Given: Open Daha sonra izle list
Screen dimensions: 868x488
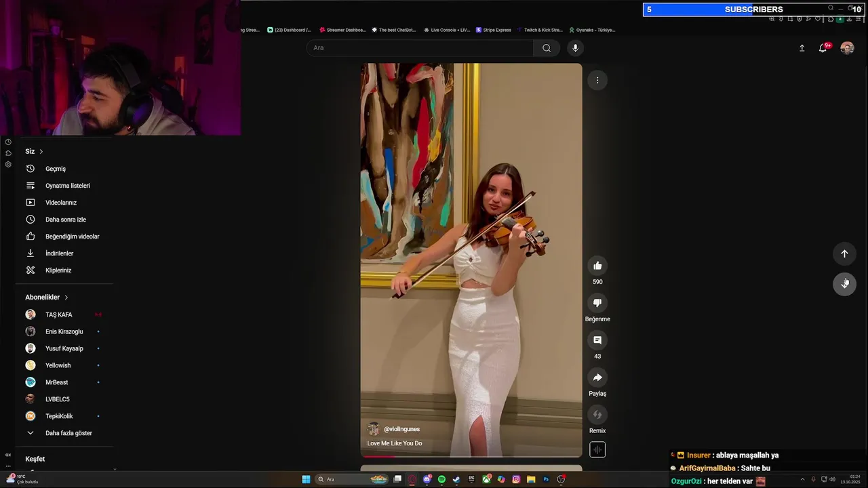Looking at the screenshot, I should click(x=64, y=220).
